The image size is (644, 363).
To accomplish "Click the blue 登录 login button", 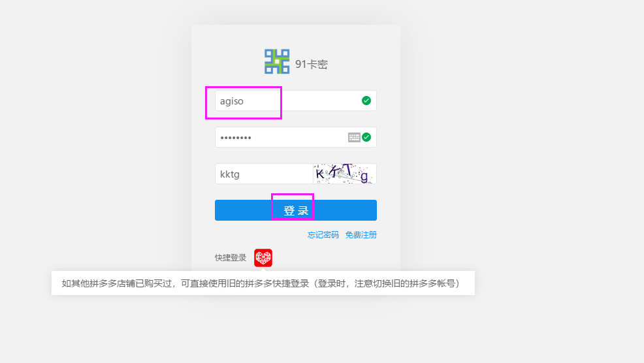I will tap(296, 210).
